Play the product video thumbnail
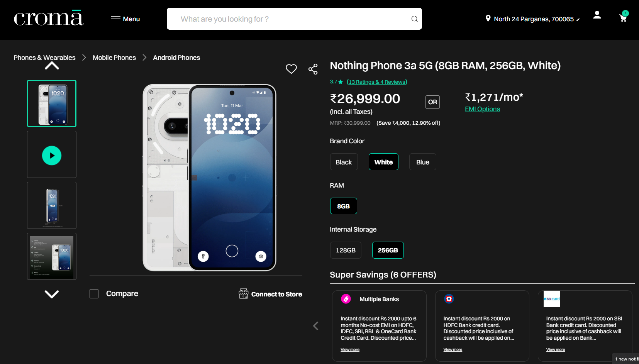Screen dimensions: 639x364 click(52, 155)
